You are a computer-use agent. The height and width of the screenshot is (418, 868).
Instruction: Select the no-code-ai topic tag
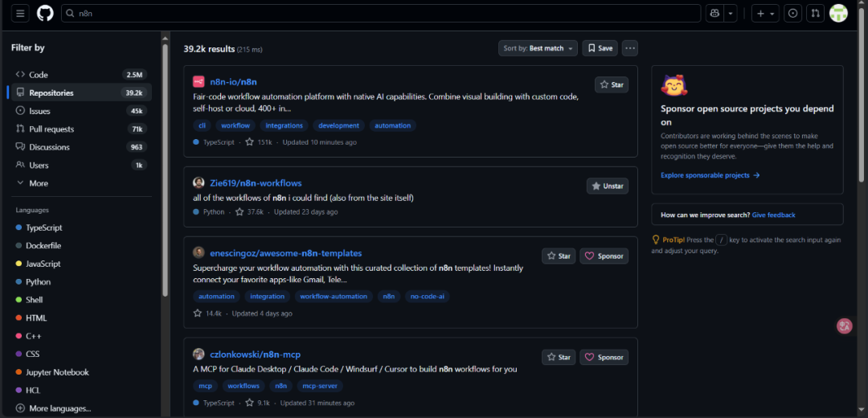coord(428,296)
